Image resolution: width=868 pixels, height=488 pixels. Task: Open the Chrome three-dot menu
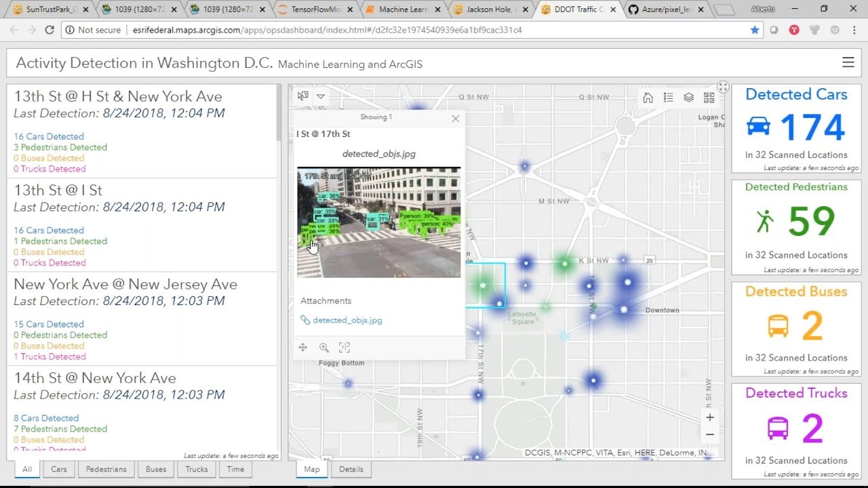(x=854, y=30)
